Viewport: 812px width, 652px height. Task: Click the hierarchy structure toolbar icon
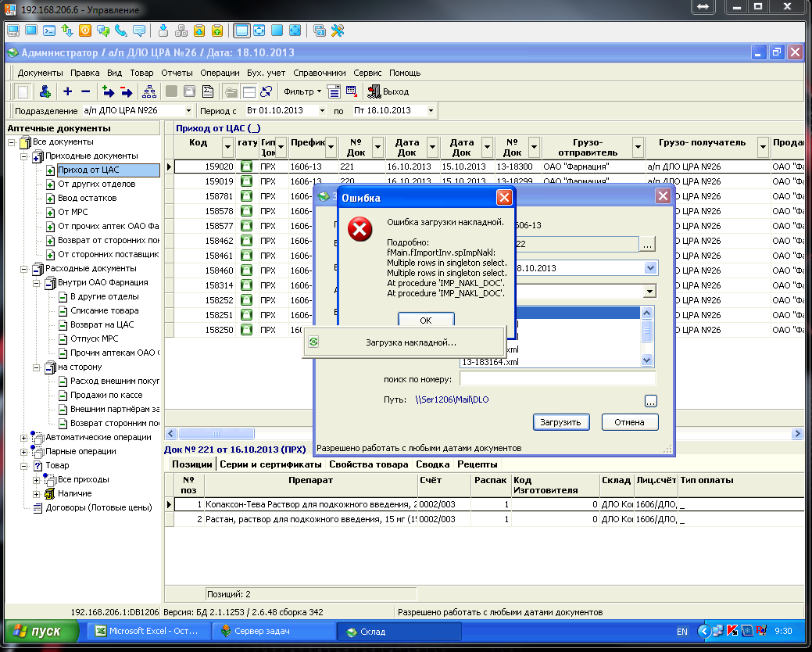click(x=148, y=91)
